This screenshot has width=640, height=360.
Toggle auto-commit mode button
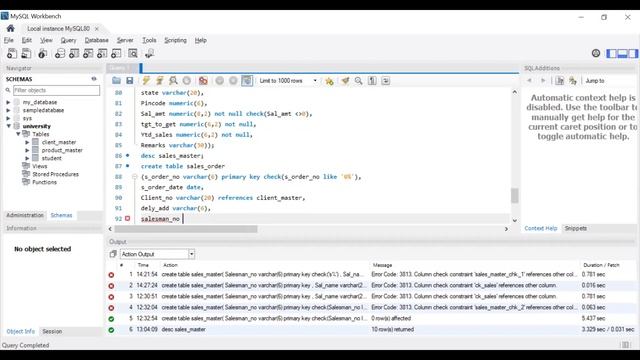pyautogui.click(x=247, y=81)
